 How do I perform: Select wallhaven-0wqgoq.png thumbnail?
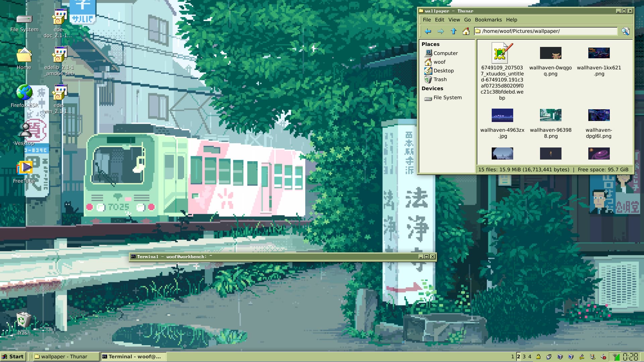coord(550,53)
